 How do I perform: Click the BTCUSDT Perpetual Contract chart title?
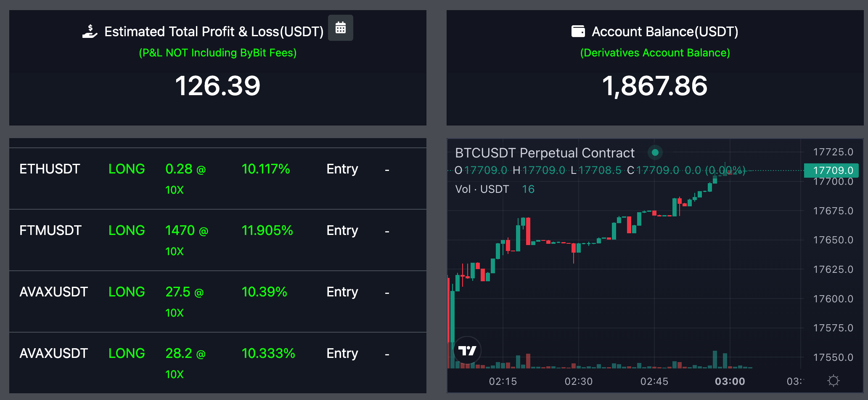pos(545,153)
